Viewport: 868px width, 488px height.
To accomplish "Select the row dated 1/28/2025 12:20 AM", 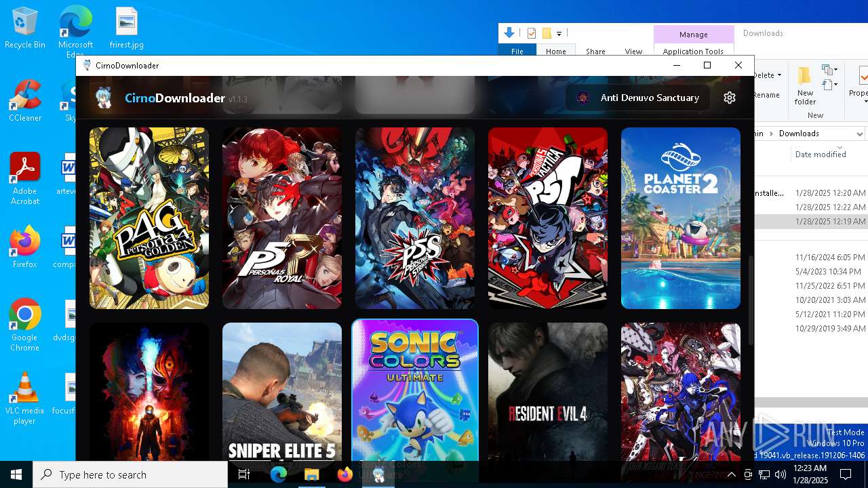I will pyautogui.click(x=811, y=193).
